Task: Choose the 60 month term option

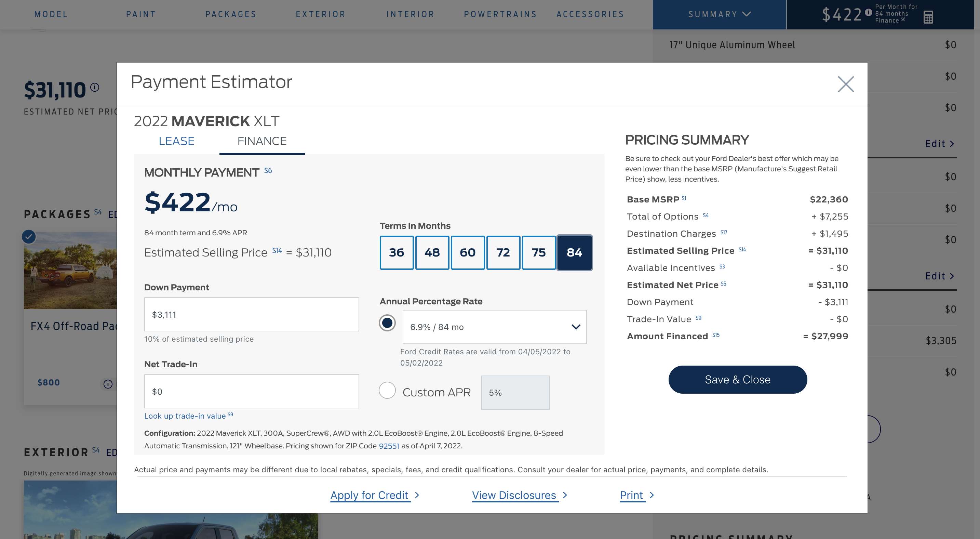Action: pos(468,252)
